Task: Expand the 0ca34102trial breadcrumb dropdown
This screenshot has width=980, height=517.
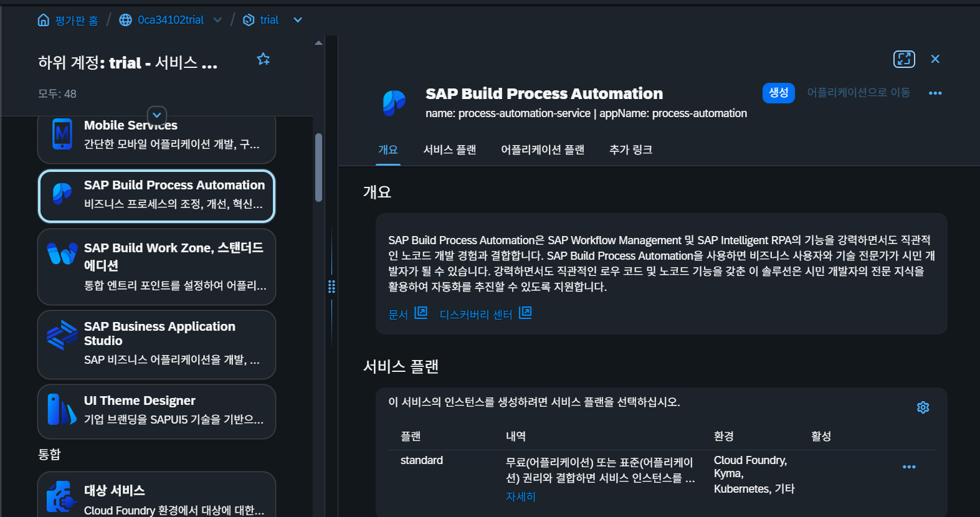Action: click(217, 20)
